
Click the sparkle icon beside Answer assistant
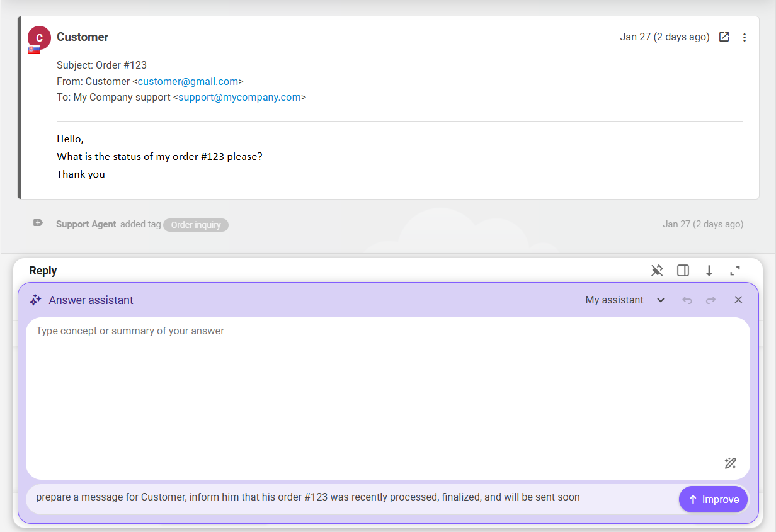pos(36,300)
